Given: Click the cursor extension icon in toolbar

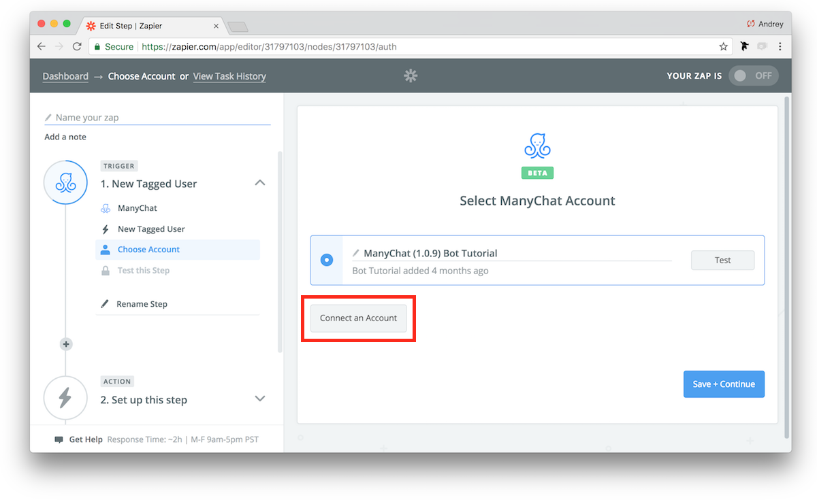Looking at the screenshot, I should coord(745,46).
